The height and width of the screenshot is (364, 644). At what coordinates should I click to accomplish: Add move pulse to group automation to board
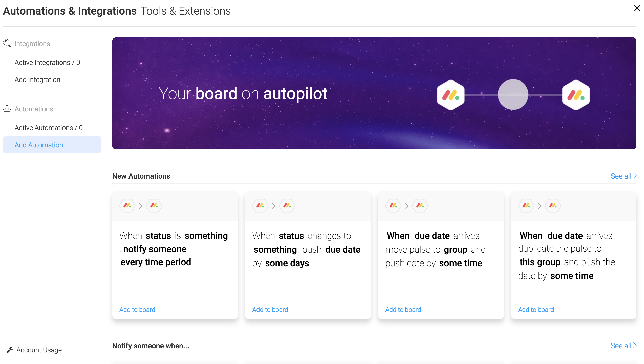click(x=403, y=309)
